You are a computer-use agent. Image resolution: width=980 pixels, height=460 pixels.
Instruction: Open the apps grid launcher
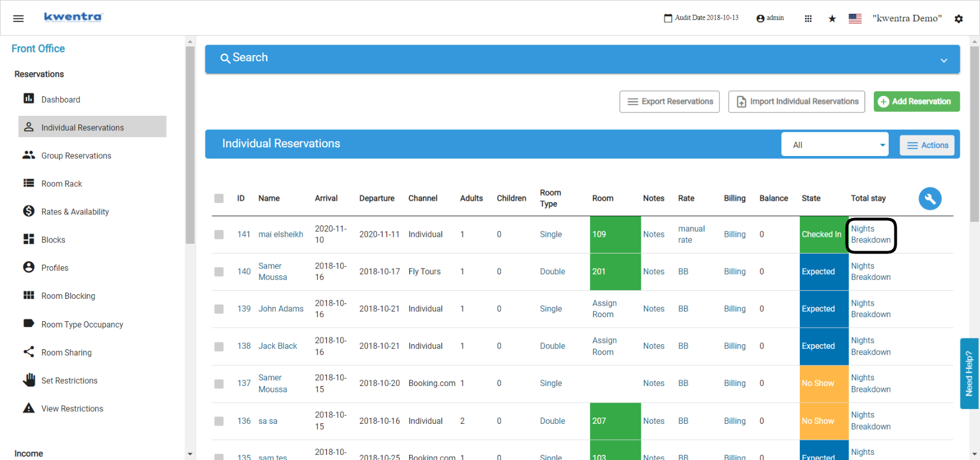[x=808, y=18]
